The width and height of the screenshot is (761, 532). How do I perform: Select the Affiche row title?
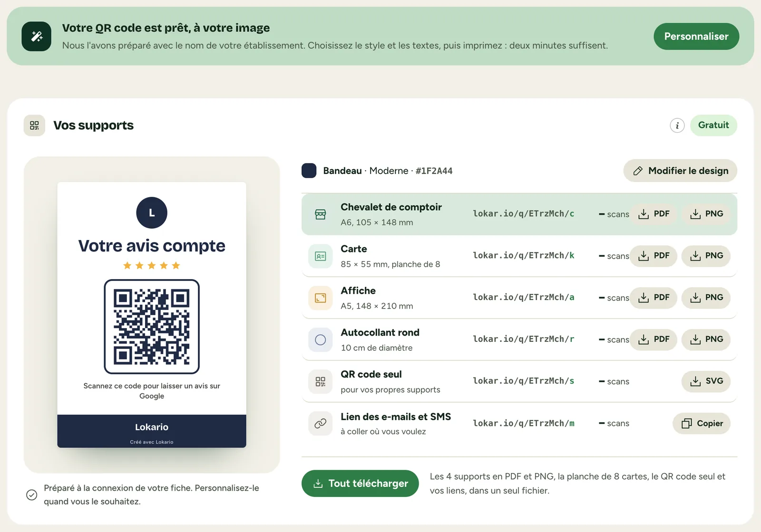358,290
